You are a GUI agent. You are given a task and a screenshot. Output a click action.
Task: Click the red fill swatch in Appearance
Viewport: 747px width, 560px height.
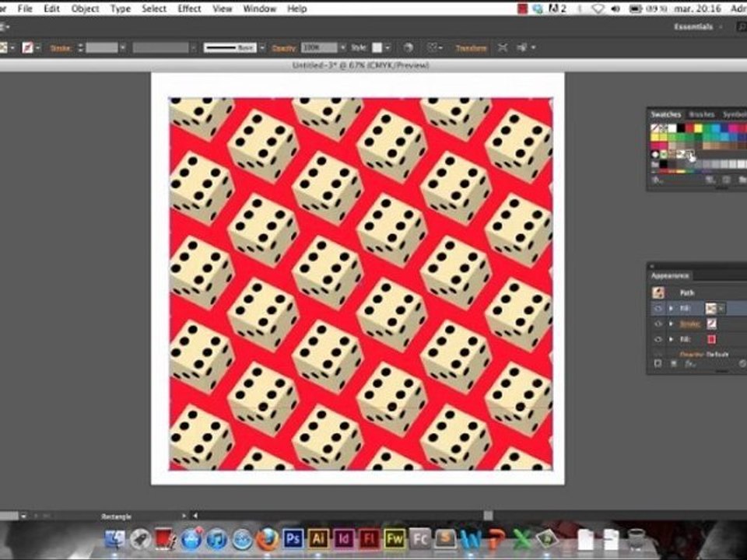pyautogui.click(x=711, y=340)
